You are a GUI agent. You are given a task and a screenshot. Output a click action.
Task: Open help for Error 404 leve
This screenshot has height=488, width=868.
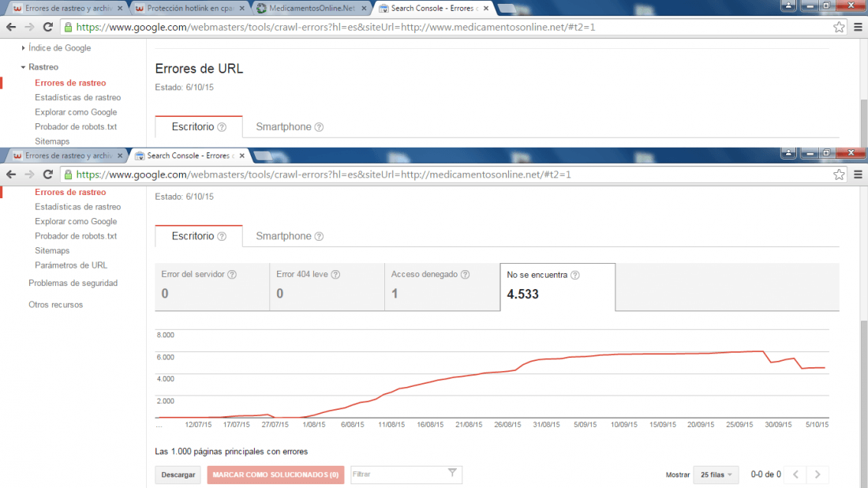point(335,274)
